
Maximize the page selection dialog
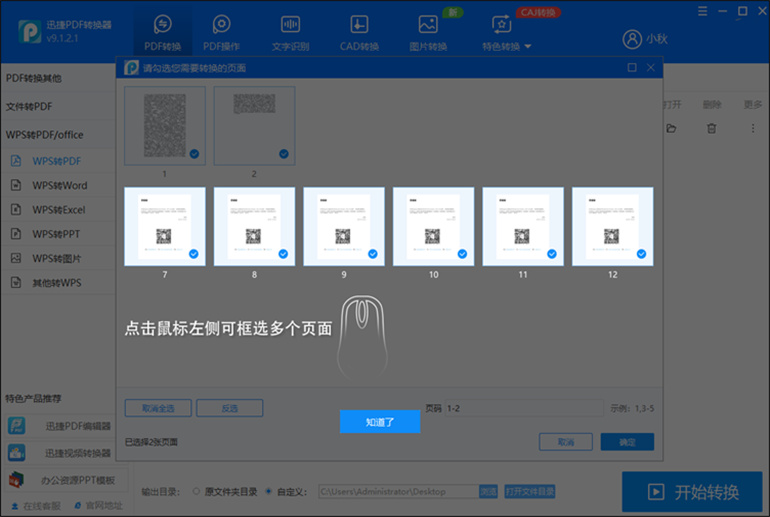(x=632, y=67)
